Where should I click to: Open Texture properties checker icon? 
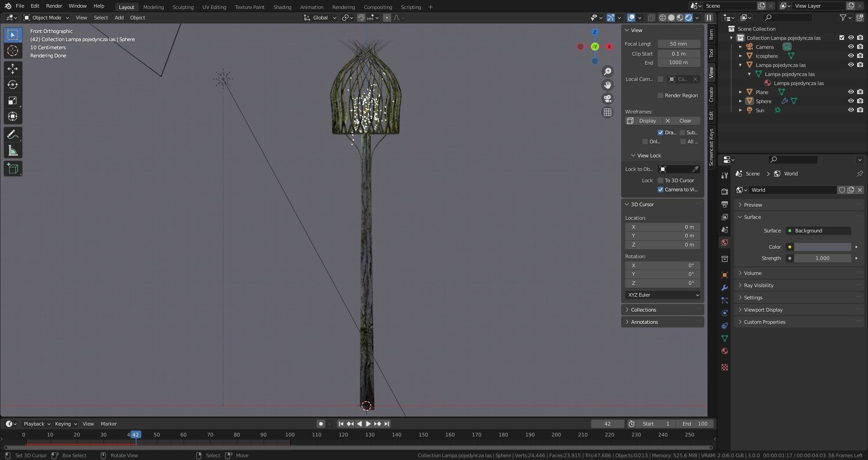(x=725, y=367)
